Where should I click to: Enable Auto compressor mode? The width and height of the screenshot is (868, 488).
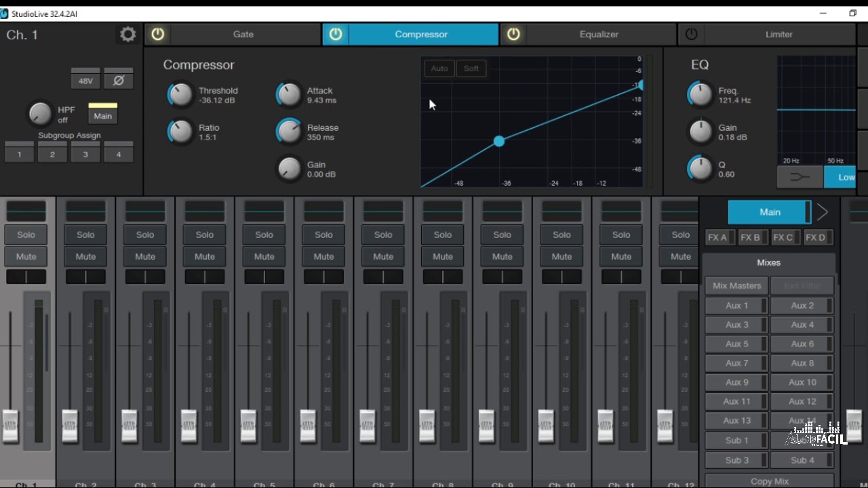click(439, 68)
